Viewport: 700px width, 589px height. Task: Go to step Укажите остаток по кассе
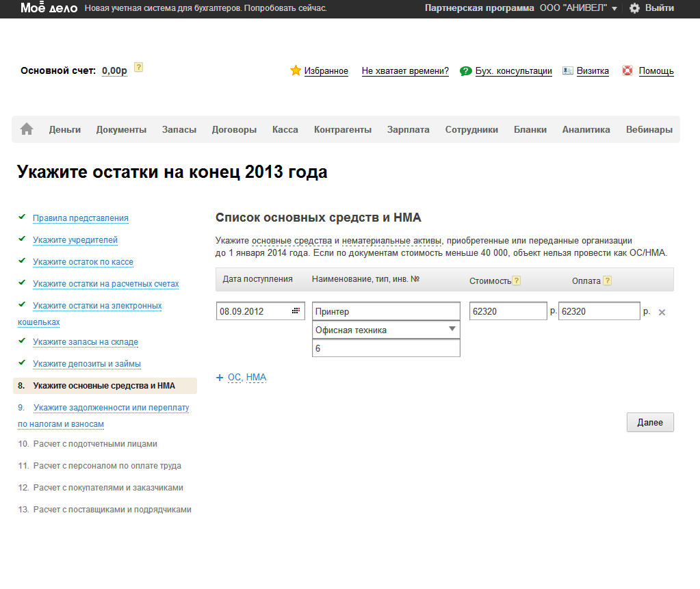click(83, 262)
